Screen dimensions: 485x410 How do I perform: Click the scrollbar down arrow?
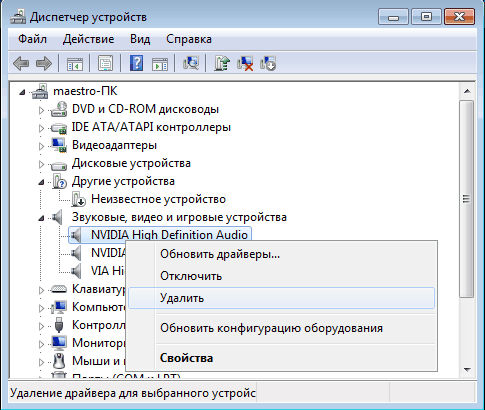pos(467,370)
